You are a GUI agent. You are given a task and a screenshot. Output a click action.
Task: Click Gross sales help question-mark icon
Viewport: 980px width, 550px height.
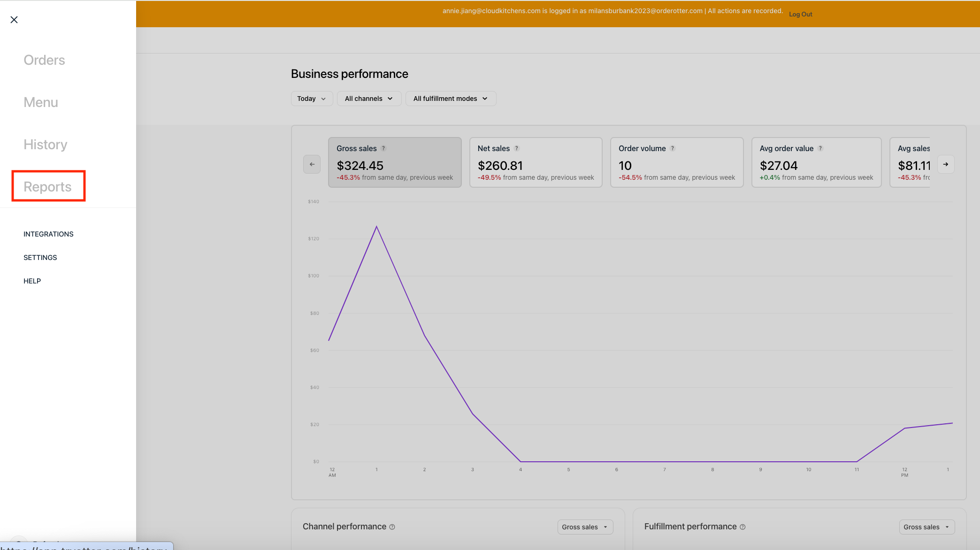pyautogui.click(x=383, y=148)
